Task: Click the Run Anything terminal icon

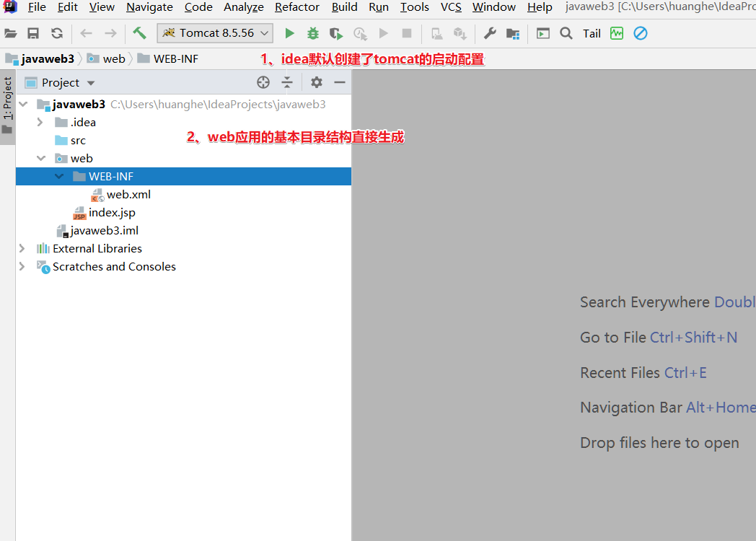Action: (x=543, y=33)
